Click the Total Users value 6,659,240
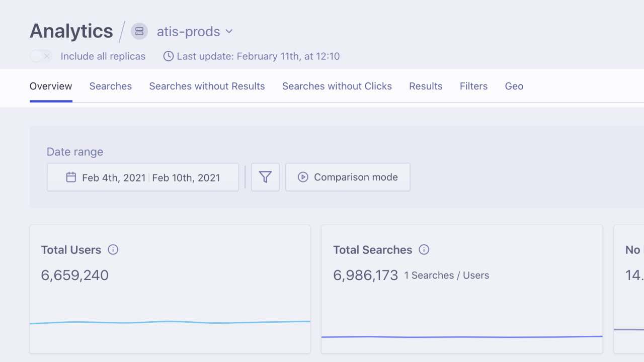644x362 pixels. (x=75, y=276)
